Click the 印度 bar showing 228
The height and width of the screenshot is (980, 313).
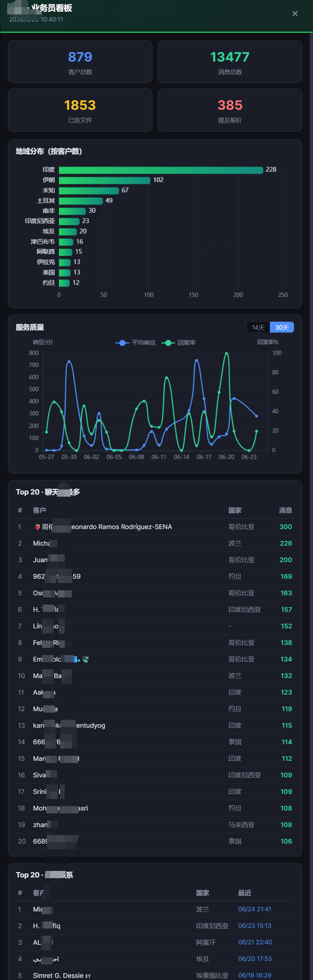(x=161, y=170)
